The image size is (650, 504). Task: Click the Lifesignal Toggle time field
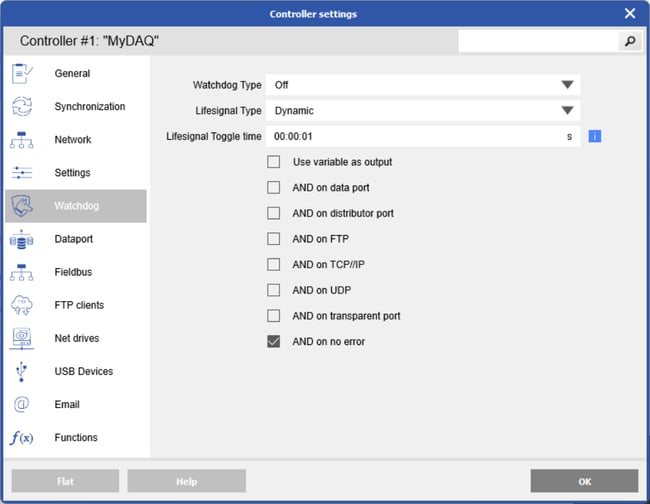(x=410, y=136)
